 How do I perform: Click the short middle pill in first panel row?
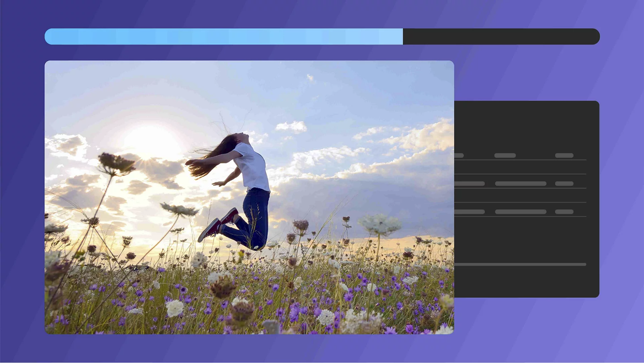pos(505,155)
